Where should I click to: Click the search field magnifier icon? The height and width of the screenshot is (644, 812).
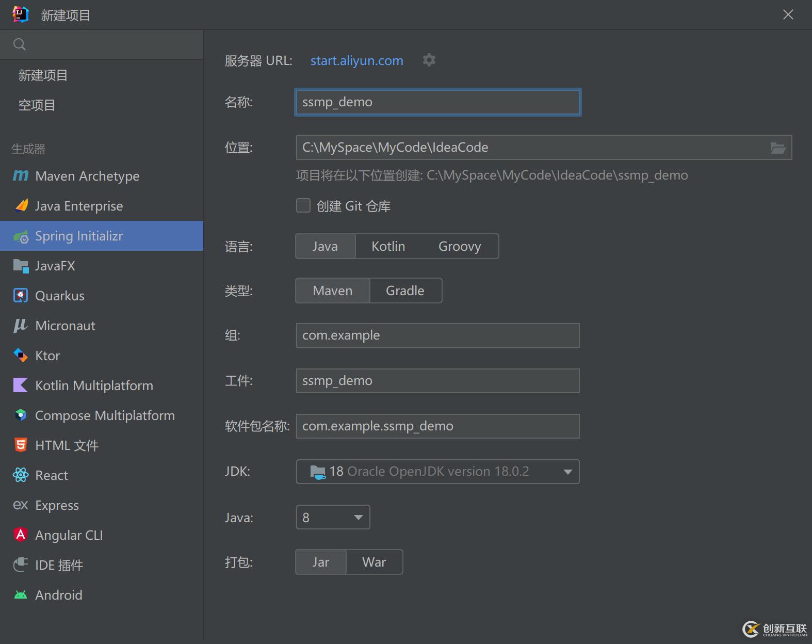pyautogui.click(x=20, y=44)
